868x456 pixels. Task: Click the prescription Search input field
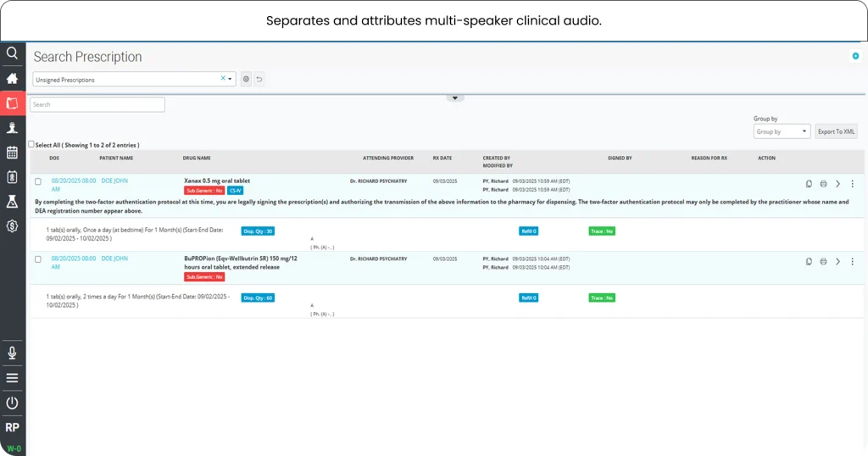97,105
